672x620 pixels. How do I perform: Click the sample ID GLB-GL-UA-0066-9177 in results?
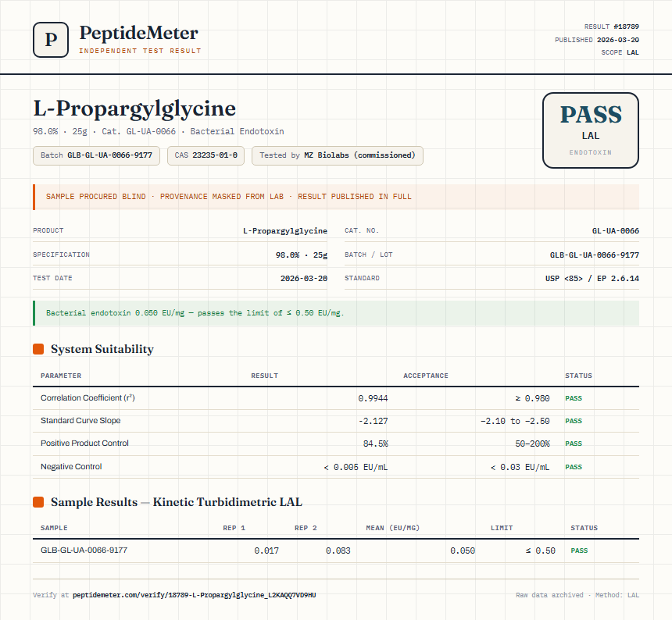(84, 550)
